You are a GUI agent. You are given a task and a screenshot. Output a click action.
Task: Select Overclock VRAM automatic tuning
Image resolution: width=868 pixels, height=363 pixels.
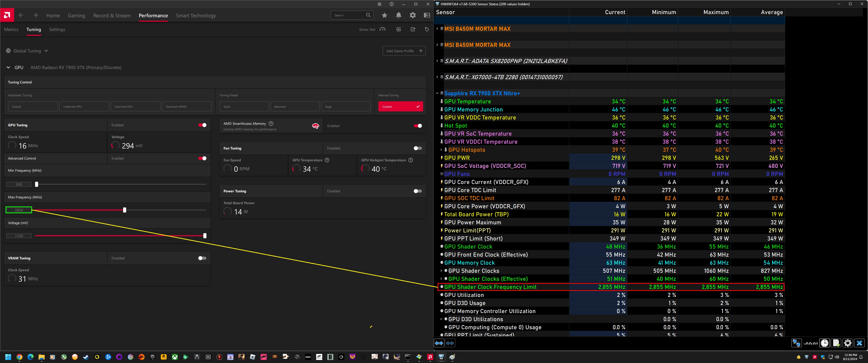tap(187, 106)
